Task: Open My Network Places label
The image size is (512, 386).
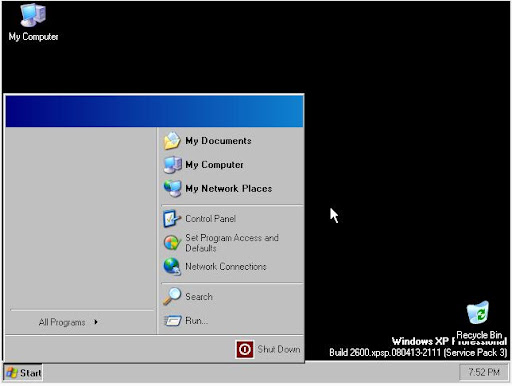Action: pyautogui.click(x=229, y=188)
